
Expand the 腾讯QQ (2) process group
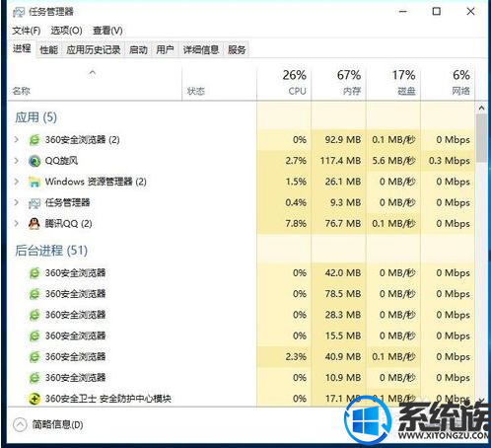16,224
